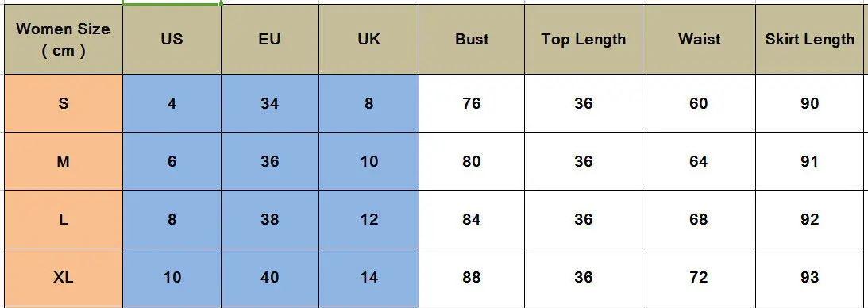Select the EU column header cell

point(270,39)
